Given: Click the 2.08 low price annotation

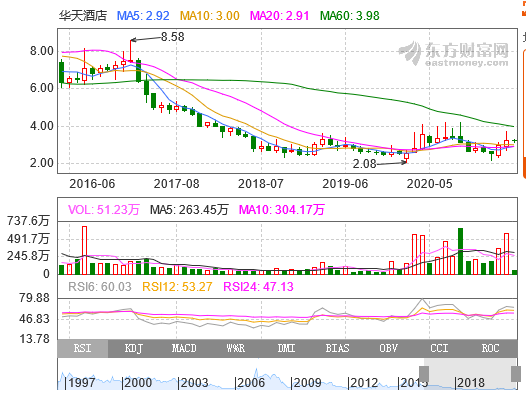Looking at the screenshot, I should pos(364,164).
